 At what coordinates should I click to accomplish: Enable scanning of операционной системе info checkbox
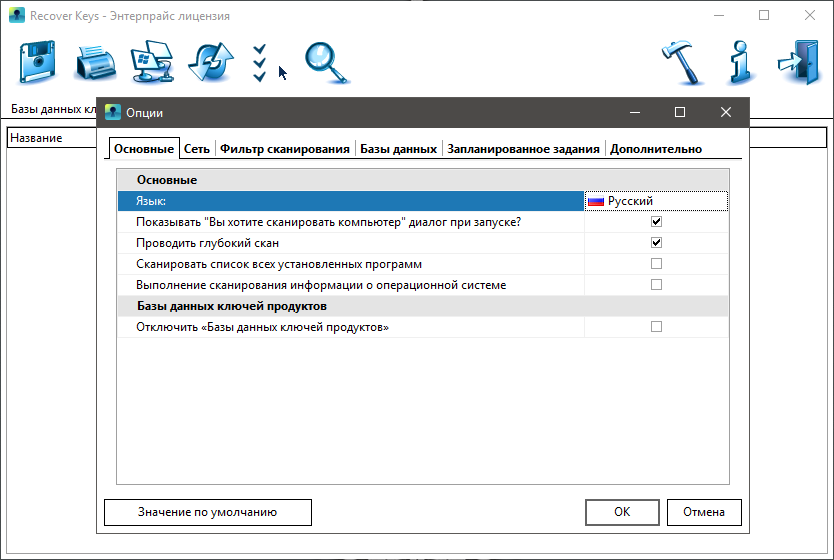[x=656, y=285]
